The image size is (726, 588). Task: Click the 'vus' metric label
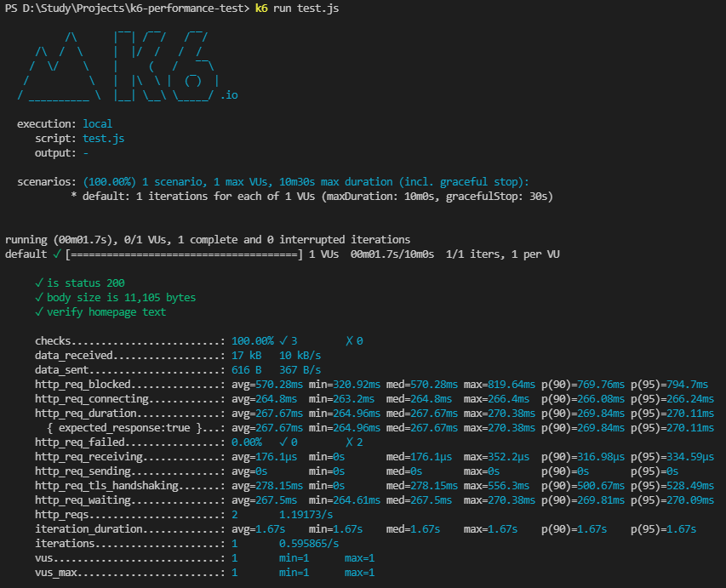click(44, 558)
